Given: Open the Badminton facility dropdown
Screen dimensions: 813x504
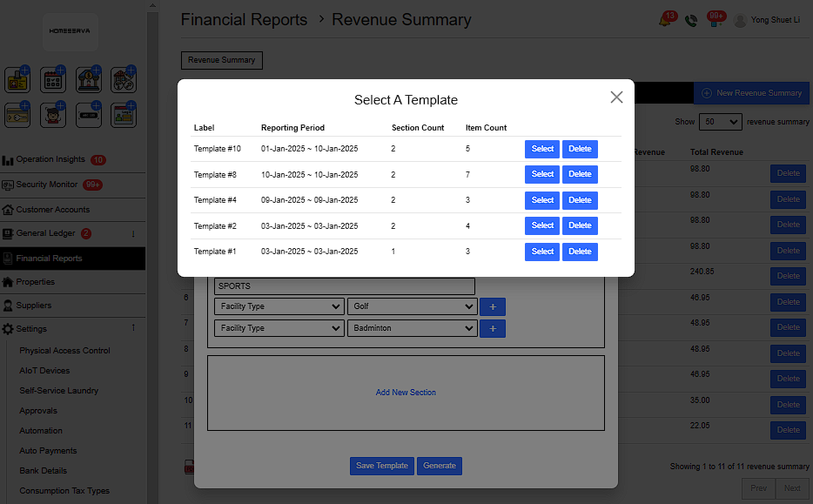Looking at the screenshot, I should pyautogui.click(x=412, y=328).
